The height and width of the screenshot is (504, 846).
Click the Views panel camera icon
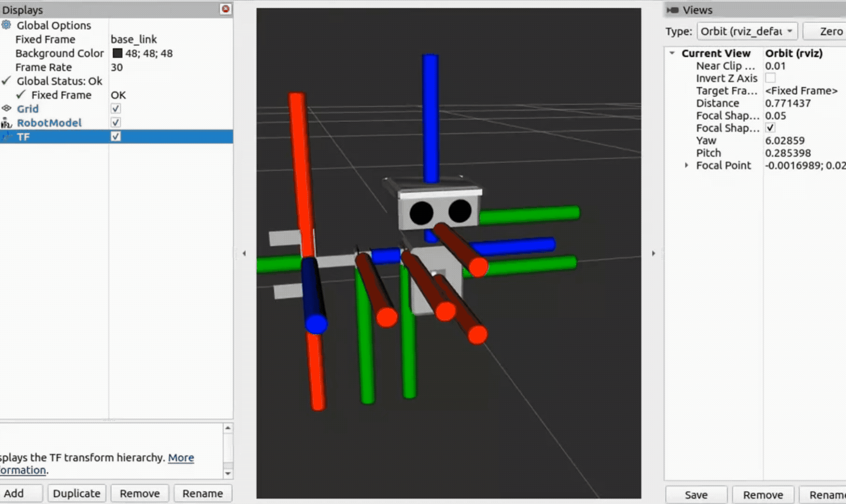coord(672,10)
